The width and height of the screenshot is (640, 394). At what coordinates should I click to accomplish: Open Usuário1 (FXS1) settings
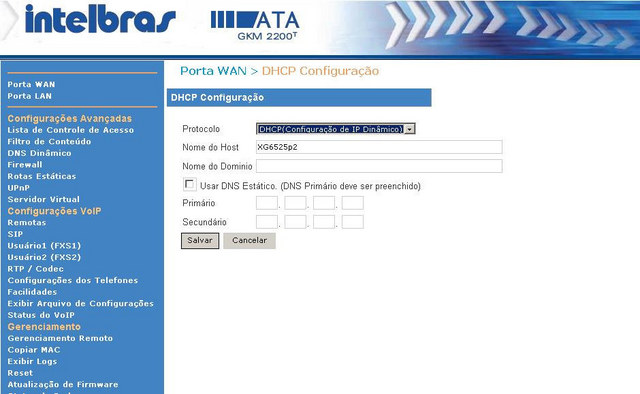pos(44,246)
